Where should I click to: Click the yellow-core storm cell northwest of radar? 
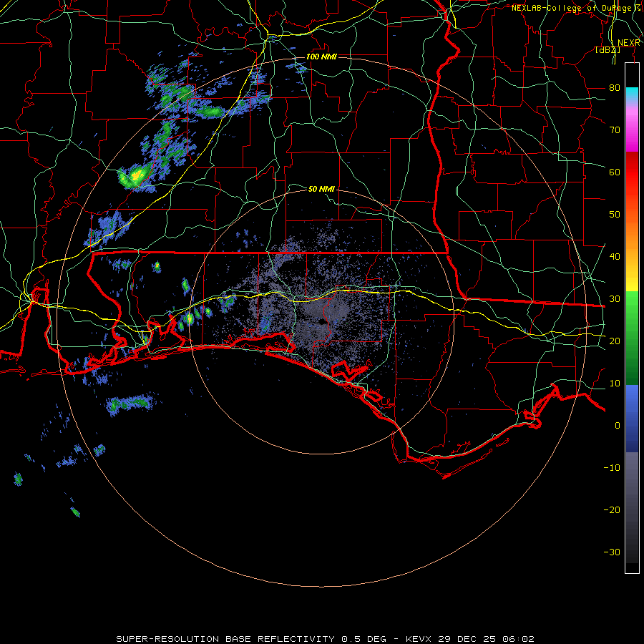click(x=136, y=176)
